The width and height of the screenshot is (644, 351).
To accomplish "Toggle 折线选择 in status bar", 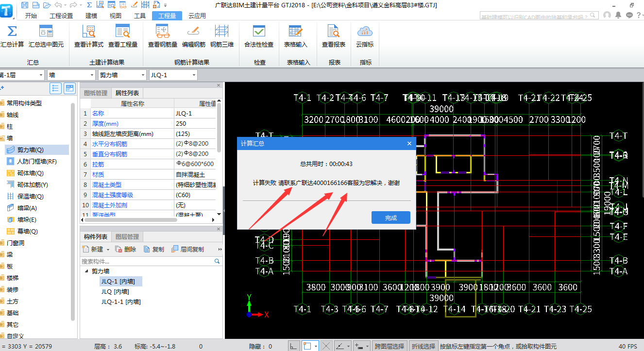I will click(424, 346).
